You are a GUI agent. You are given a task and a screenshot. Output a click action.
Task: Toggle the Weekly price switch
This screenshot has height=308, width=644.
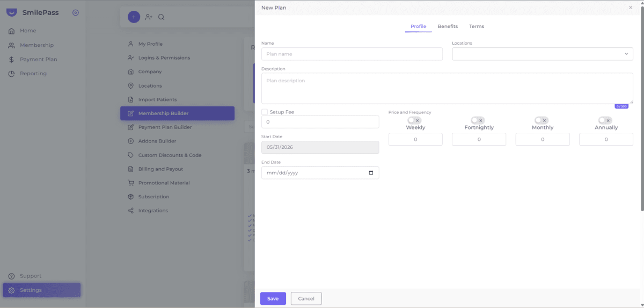click(414, 120)
